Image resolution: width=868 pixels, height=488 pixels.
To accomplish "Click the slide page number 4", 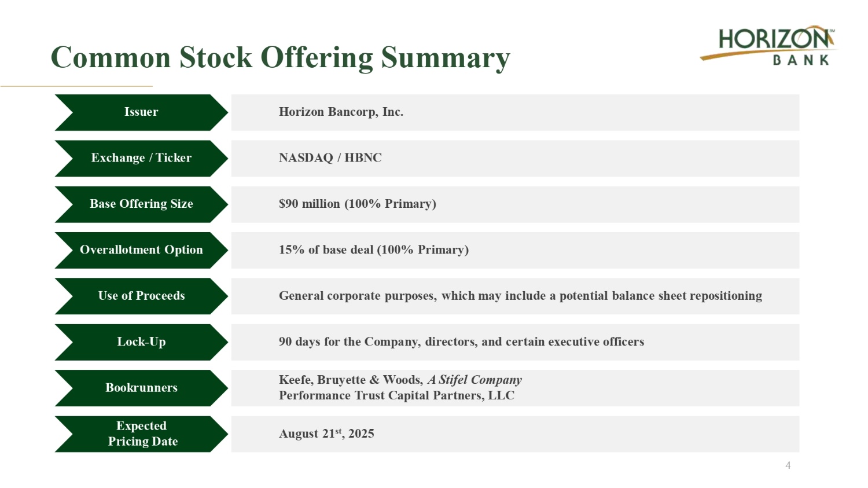I will (x=788, y=465).
